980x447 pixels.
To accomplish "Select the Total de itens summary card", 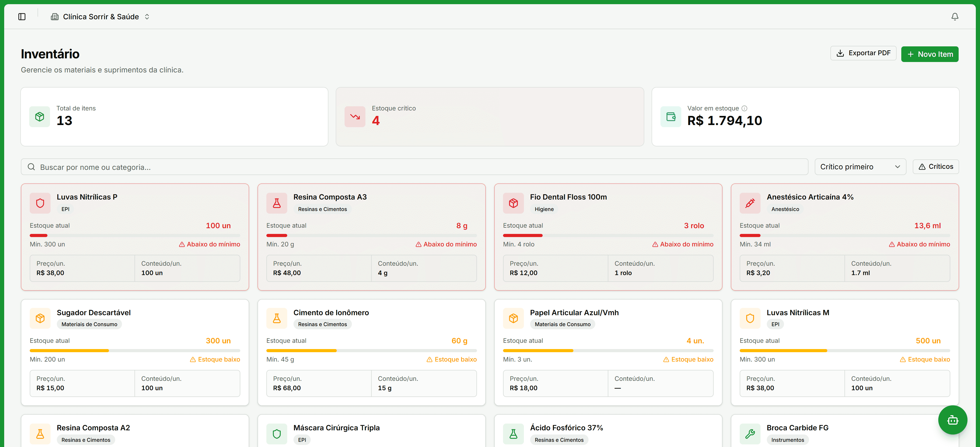I will click(174, 117).
